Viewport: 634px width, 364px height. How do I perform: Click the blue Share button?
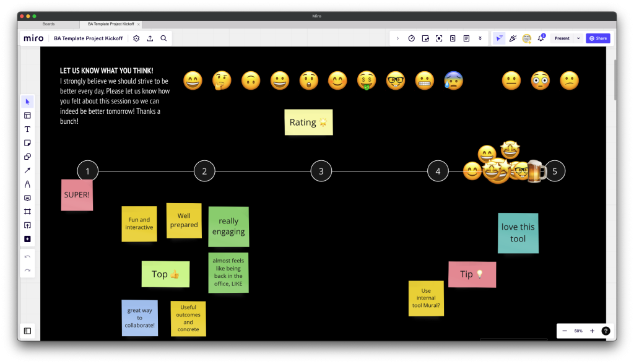(x=597, y=38)
